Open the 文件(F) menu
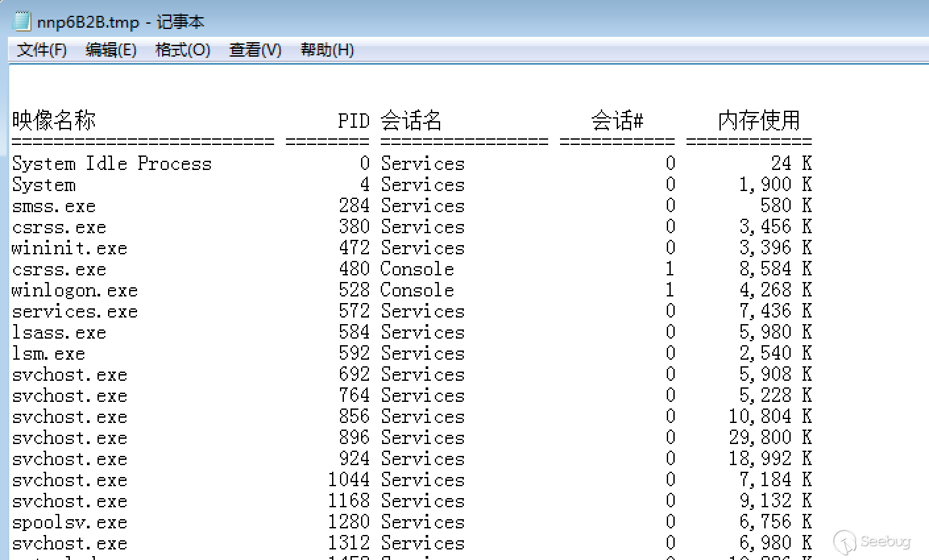The width and height of the screenshot is (929, 560). coord(42,50)
